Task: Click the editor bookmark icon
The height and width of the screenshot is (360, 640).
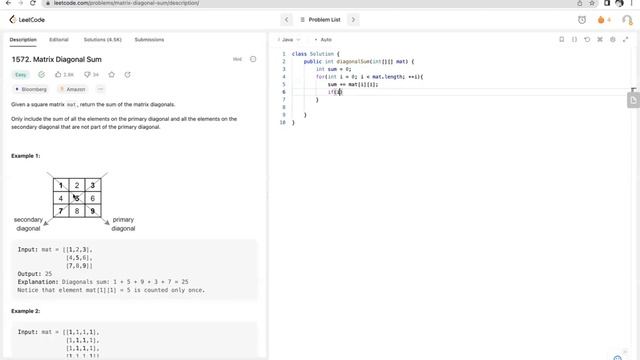Action: click(x=562, y=40)
